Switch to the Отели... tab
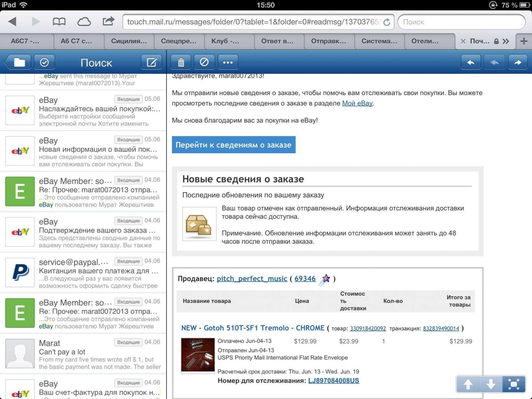The height and width of the screenshot is (399, 532). [429, 41]
